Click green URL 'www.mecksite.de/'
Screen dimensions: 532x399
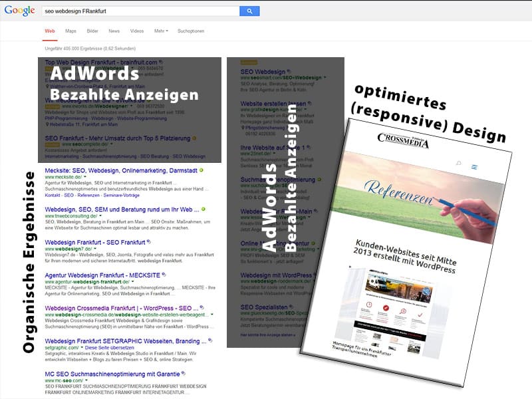coord(63,177)
